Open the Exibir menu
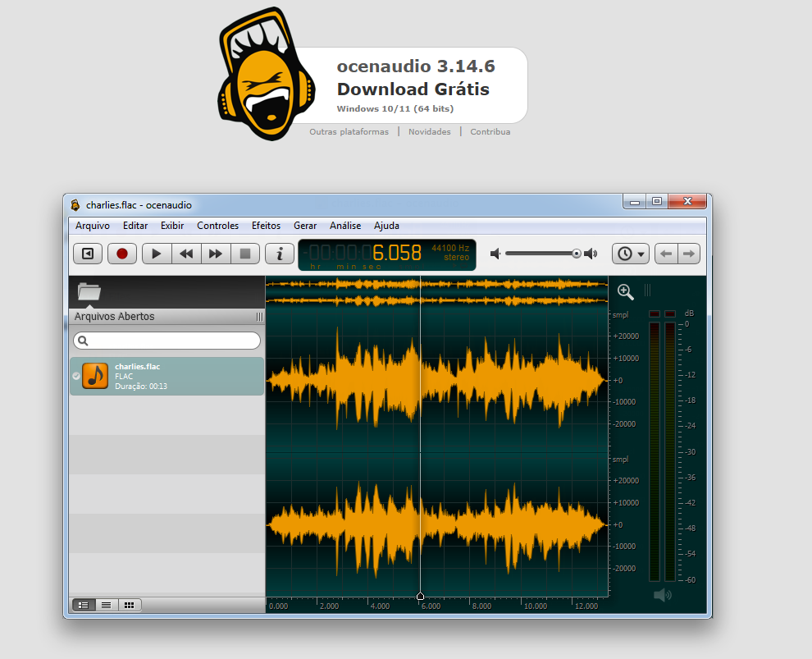Screen dimensions: 812x659 (x=172, y=226)
